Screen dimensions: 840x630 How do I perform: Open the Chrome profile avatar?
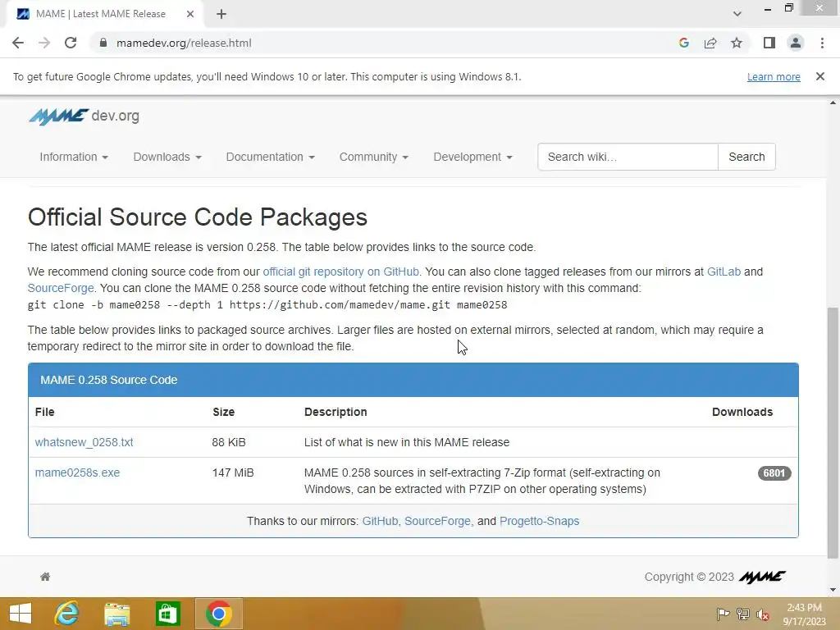[x=796, y=43]
